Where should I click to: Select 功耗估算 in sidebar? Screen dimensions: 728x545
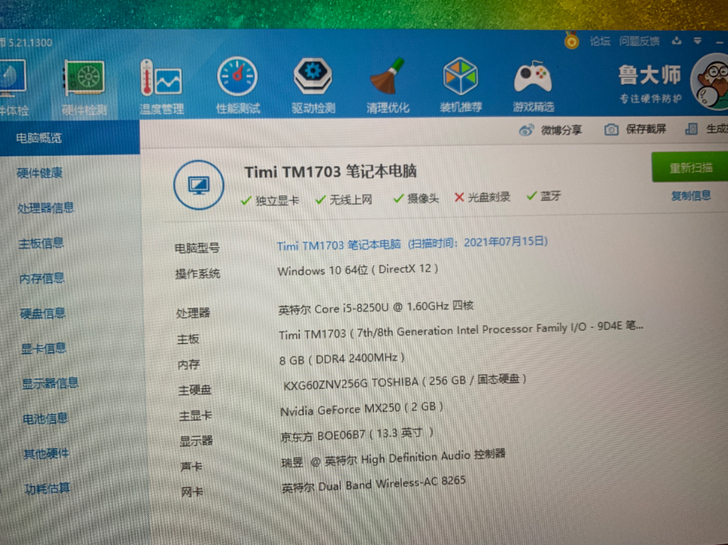pos(47,488)
